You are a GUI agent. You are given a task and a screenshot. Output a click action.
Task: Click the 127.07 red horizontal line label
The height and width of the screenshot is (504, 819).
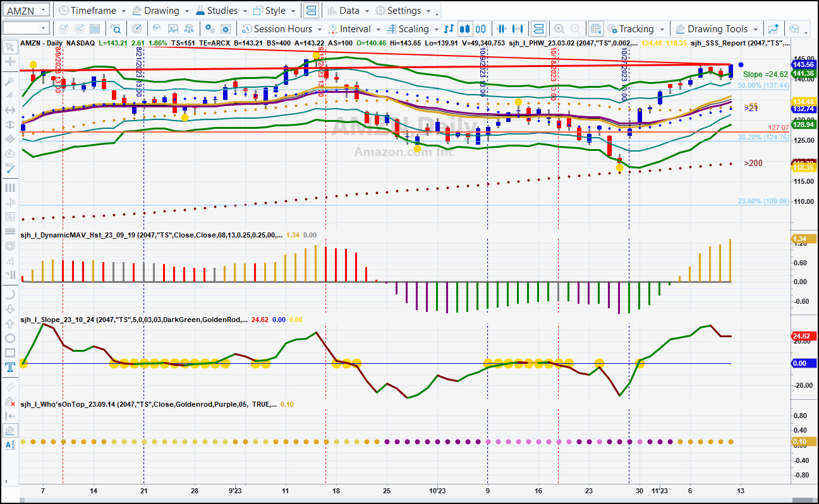click(x=779, y=128)
